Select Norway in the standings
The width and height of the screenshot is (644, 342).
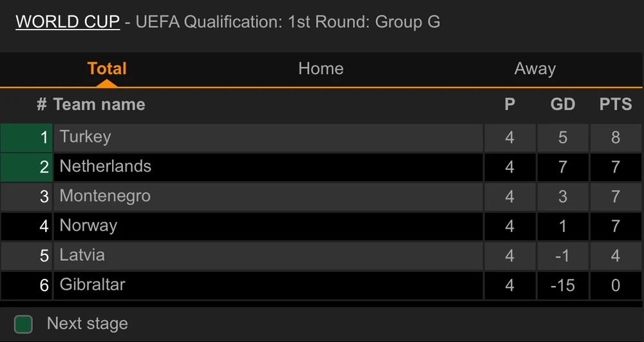pos(88,226)
